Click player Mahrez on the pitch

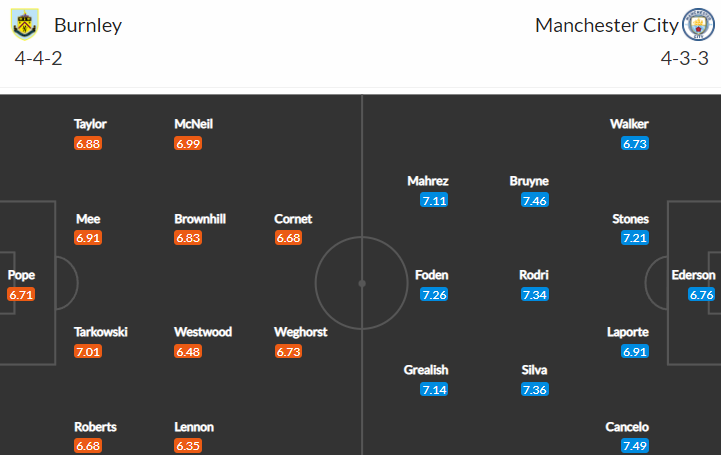pos(428,181)
